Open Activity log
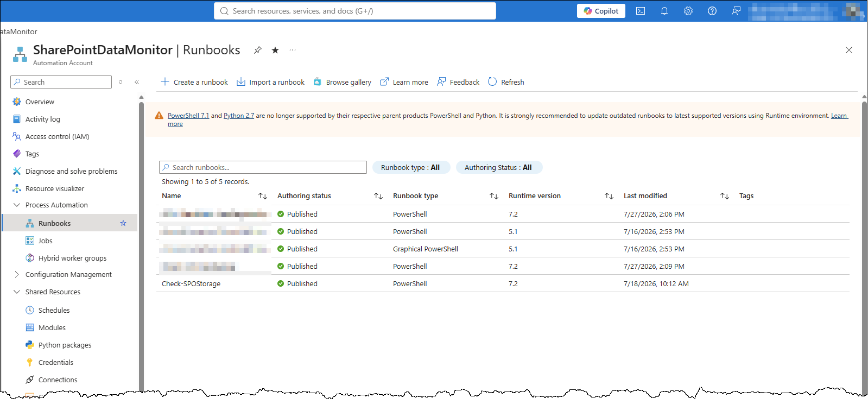The width and height of the screenshot is (868, 404). pos(42,119)
